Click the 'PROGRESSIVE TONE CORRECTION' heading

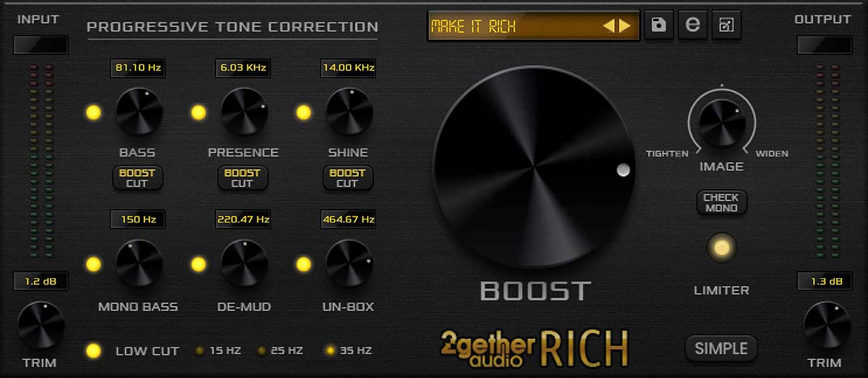point(232,28)
